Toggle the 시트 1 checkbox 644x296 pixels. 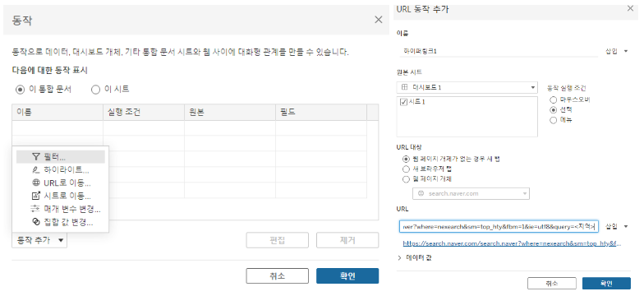point(402,102)
